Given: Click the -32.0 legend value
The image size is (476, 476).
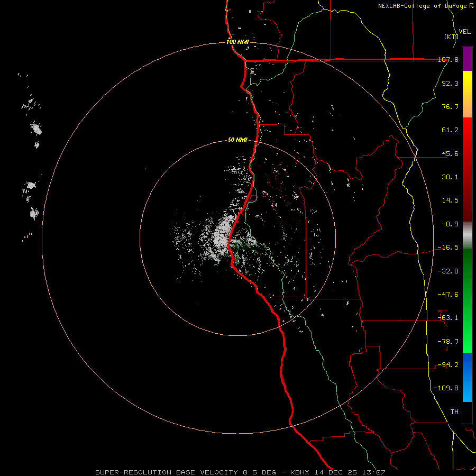Looking at the screenshot, I should (x=448, y=271).
